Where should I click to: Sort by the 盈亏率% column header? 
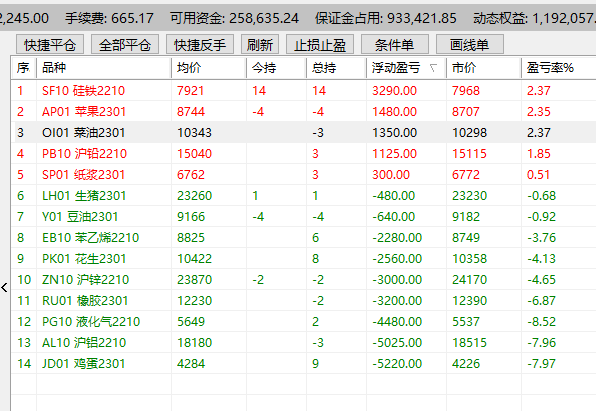(x=558, y=68)
